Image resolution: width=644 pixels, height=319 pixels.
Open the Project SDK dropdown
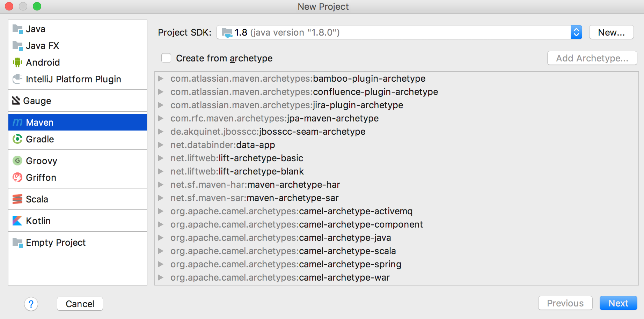pos(576,32)
